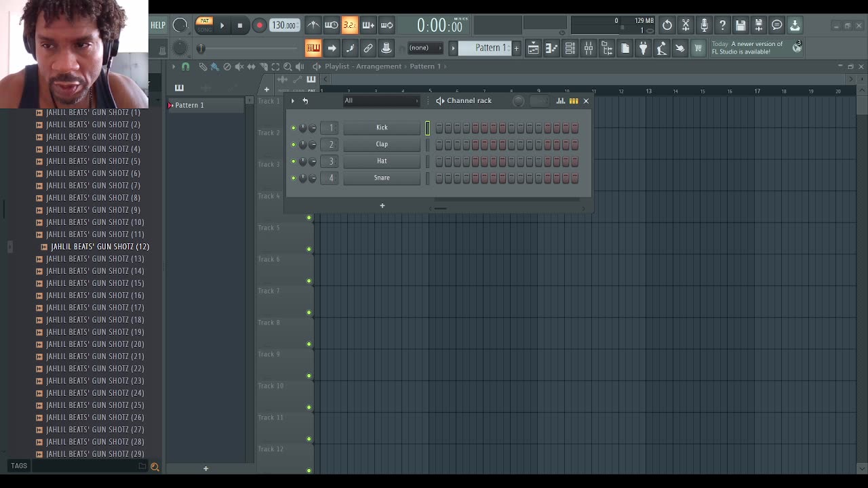
Task: Click the render/export floppy-arrow icon
Action: point(759,26)
